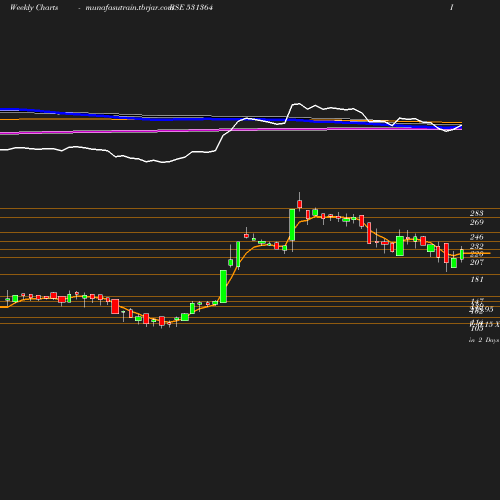Click the price label "246"

pyautogui.click(x=476, y=237)
